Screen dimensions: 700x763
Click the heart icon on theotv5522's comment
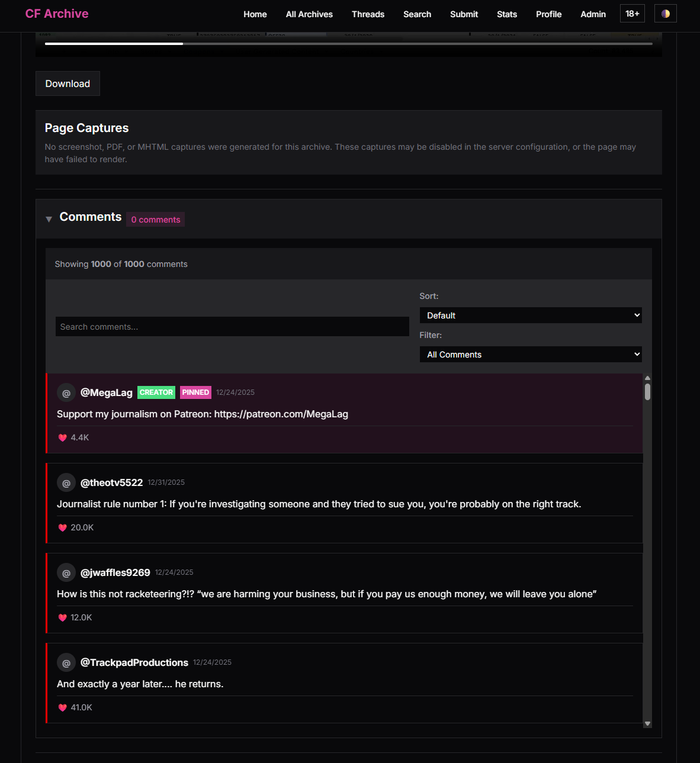(63, 528)
